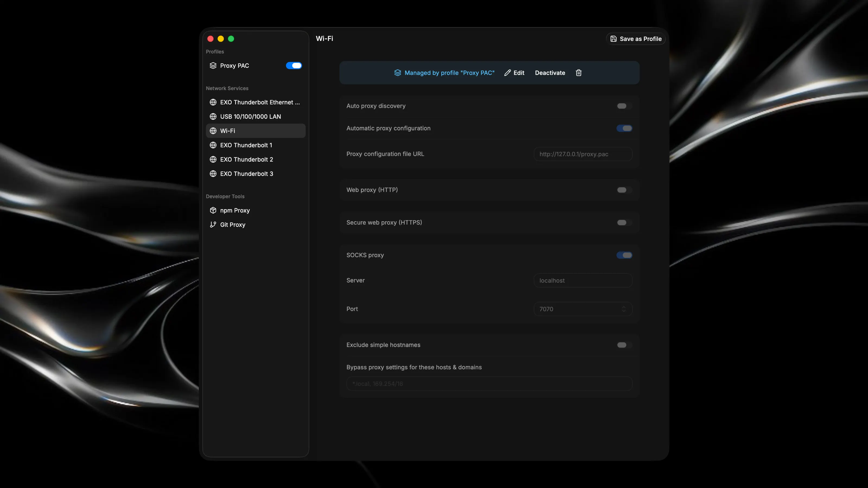Open EXO Thunderbolt 1 settings

click(256, 145)
